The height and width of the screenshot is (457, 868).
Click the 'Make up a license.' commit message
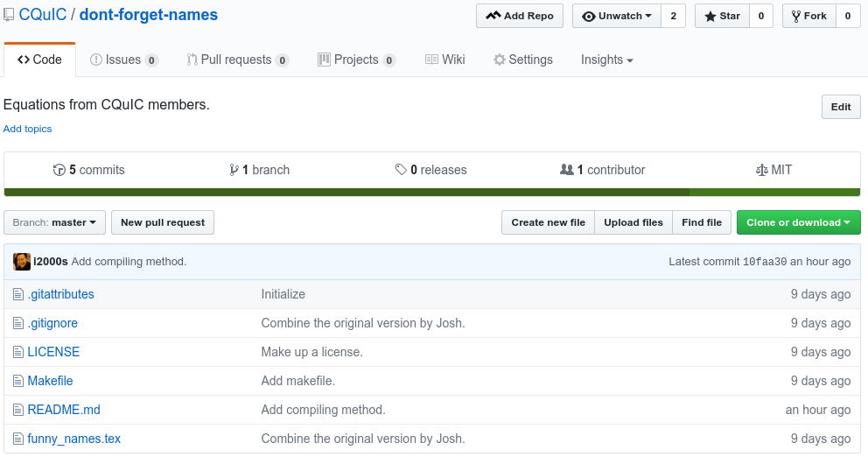[312, 352]
